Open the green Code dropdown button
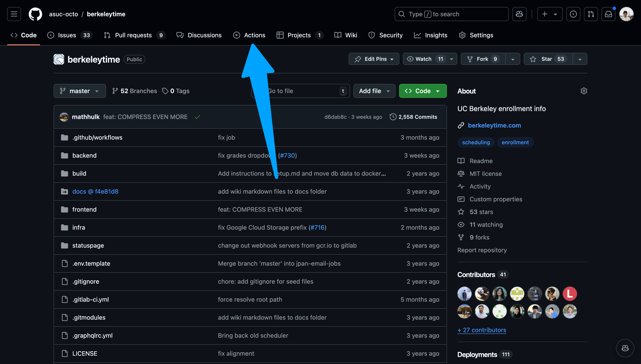Image resolution: width=641 pixels, height=364 pixels. (423, 91)
